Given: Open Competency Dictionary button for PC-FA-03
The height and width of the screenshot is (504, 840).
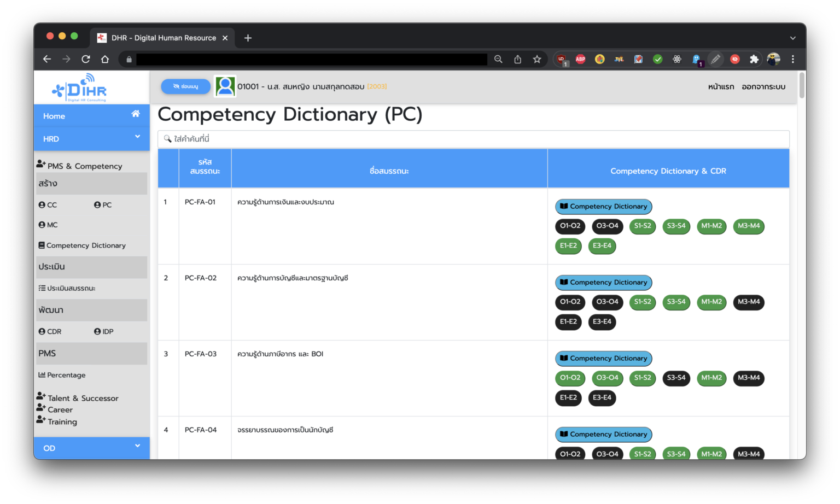Looking at the screenshot, I should pyautogui.click(x=603, y=359).
